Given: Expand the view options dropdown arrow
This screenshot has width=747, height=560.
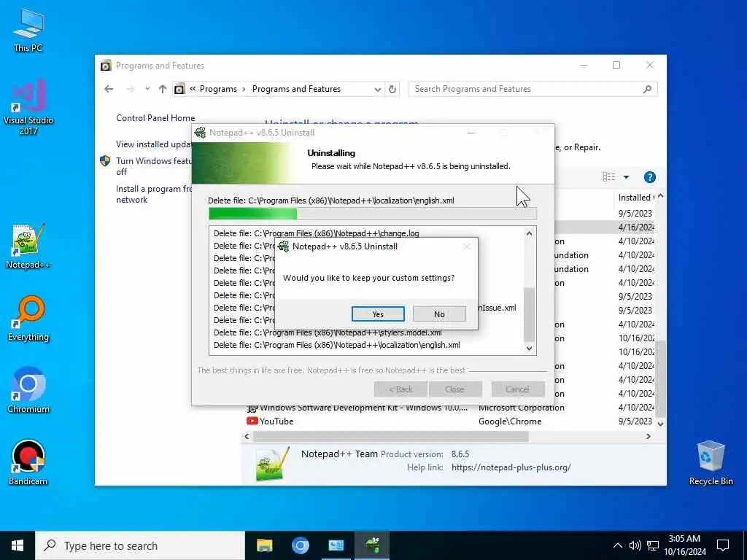Looking at the screenshot, I should click(626, 177).
